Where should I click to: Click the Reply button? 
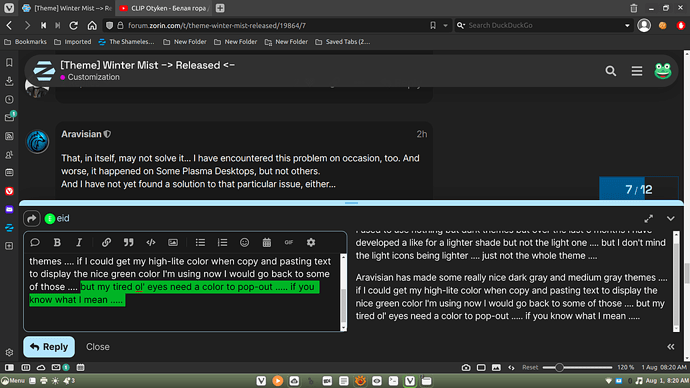coord(49,347)
